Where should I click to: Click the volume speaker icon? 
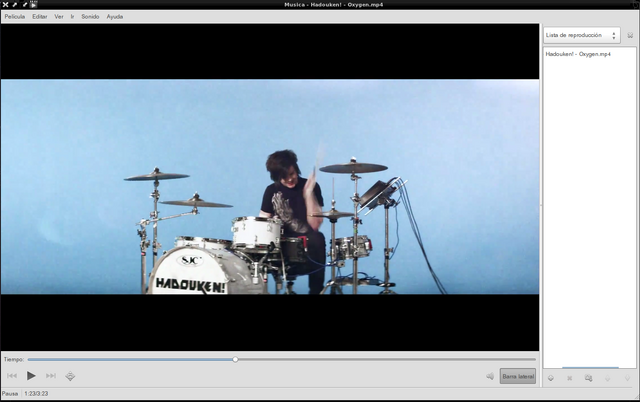(x=490, y=376)
